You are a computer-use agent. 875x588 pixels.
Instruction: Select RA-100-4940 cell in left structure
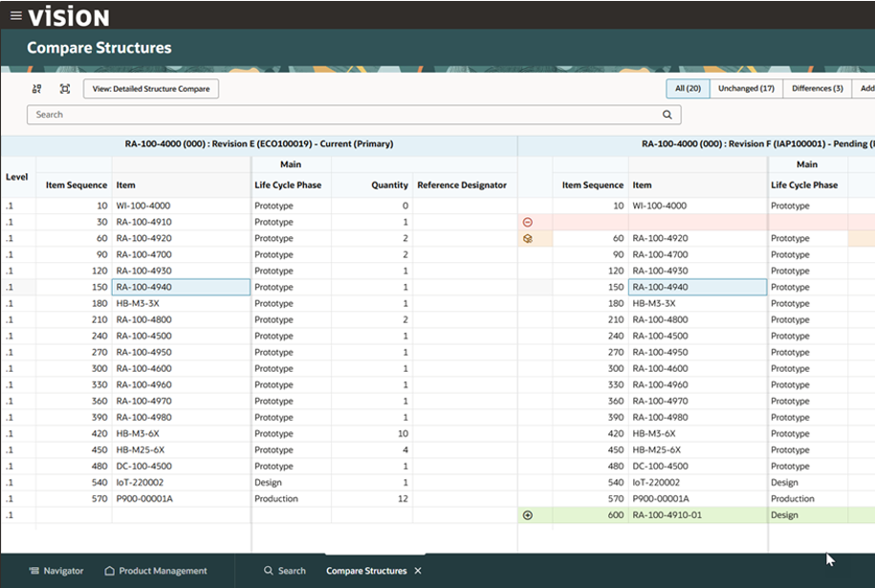pyautogui.click(x=181, y=287)
